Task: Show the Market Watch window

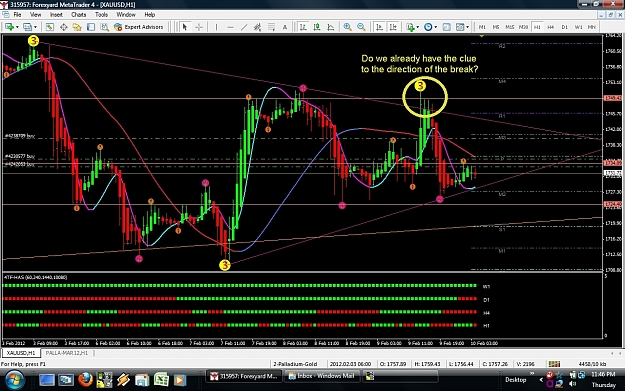Action: click(x=49, y=27)
